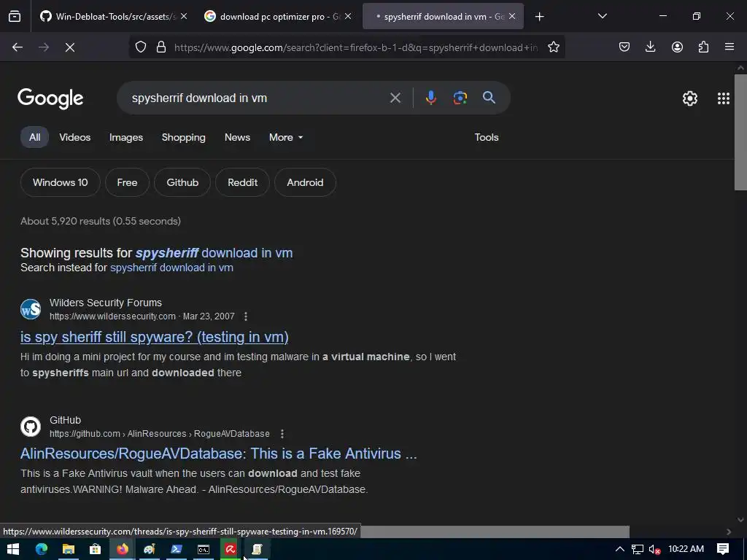Apply the Android suggestion chip
The image size is (747, 560).
point(305,182)
